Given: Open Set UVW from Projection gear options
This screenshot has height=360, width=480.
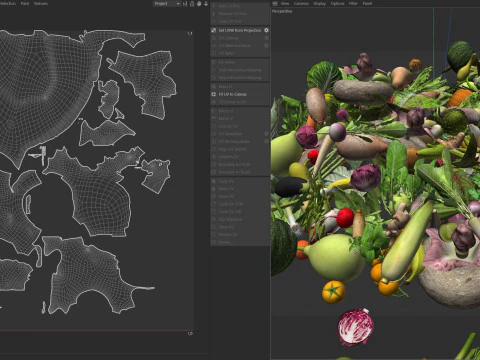Looking at the screenshot, I should pyautogui.click(x=266, y=30).
